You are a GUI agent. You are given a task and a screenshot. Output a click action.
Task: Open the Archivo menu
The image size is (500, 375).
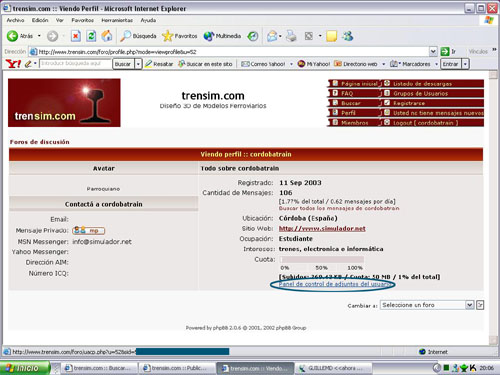pyautogui.click(x=15, y=20)
